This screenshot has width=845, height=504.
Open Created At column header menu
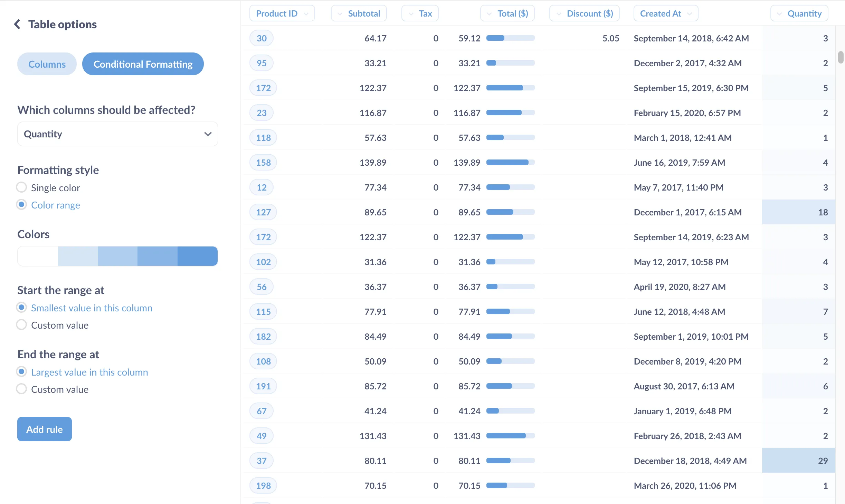point(666,13)
